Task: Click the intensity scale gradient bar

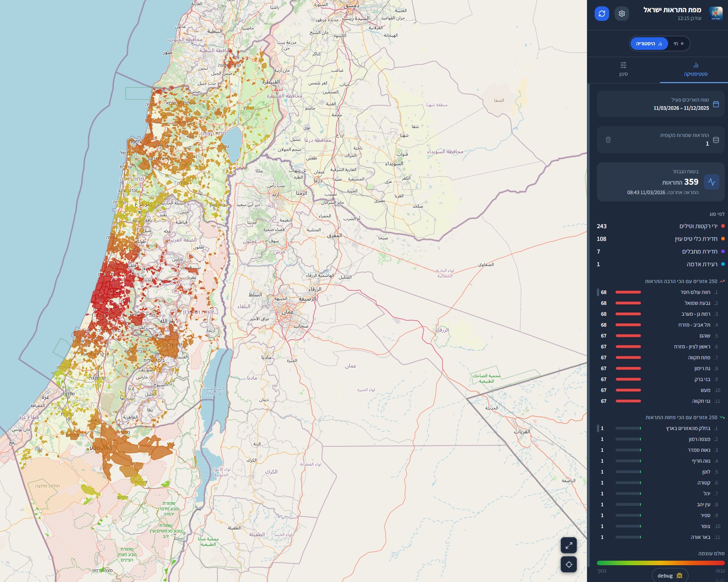Action: pyautogui.click(x=660, y=563)
